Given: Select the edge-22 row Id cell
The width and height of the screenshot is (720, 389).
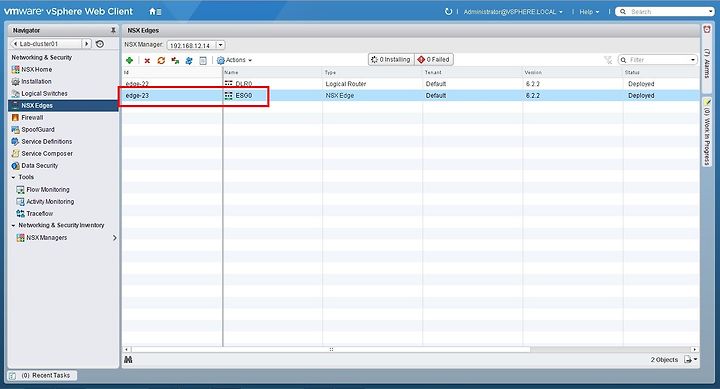Looking at the screenshot, I should [172, 84].
